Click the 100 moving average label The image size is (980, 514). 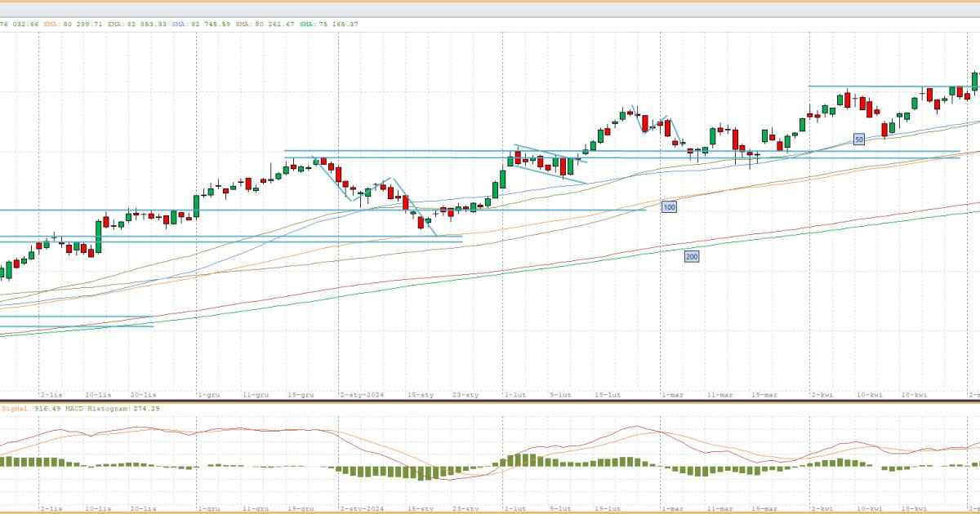point(669,207)
